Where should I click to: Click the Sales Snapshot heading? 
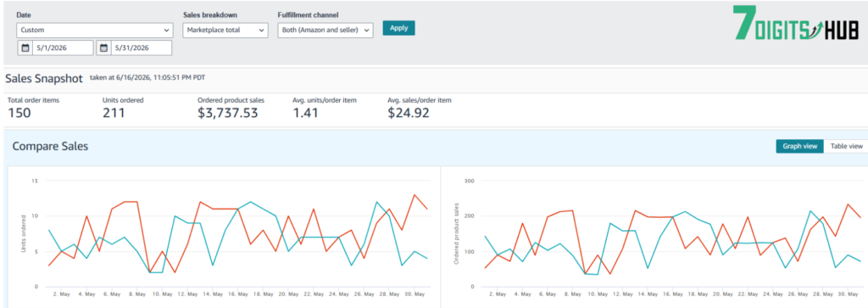tap(44, 79)
